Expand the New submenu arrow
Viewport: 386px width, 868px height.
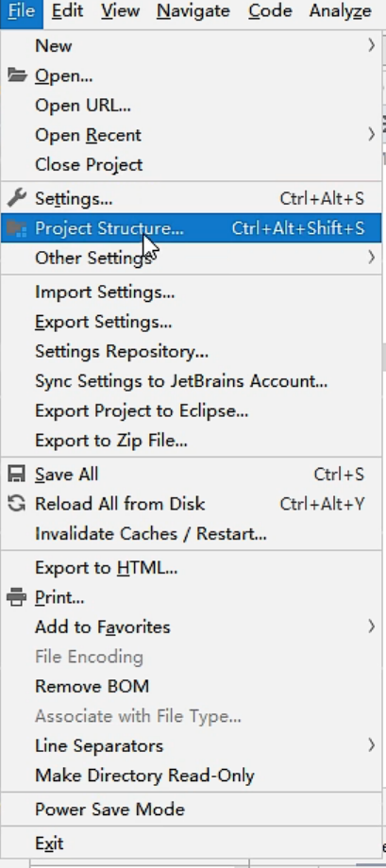click(x=372, y=45)
